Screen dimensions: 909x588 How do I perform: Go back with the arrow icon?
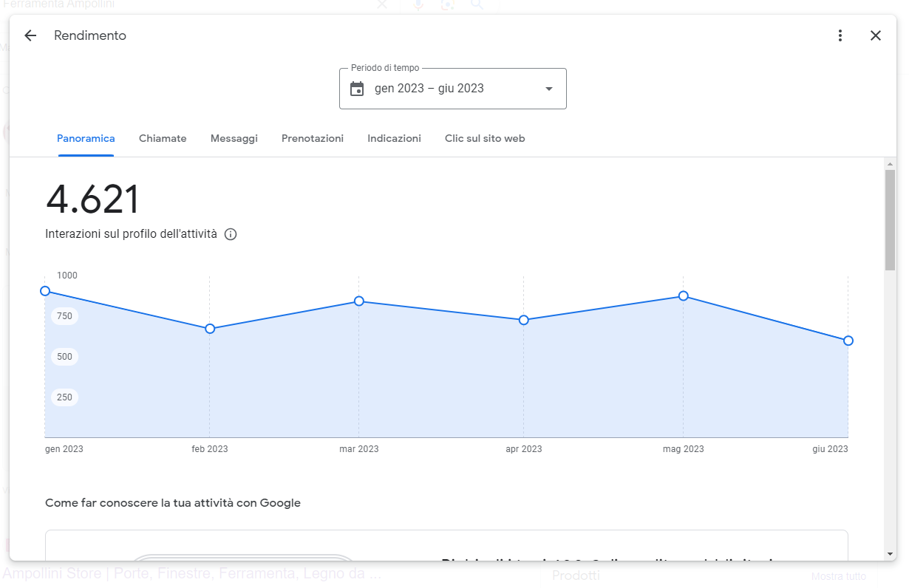click(x=30, y=35)
